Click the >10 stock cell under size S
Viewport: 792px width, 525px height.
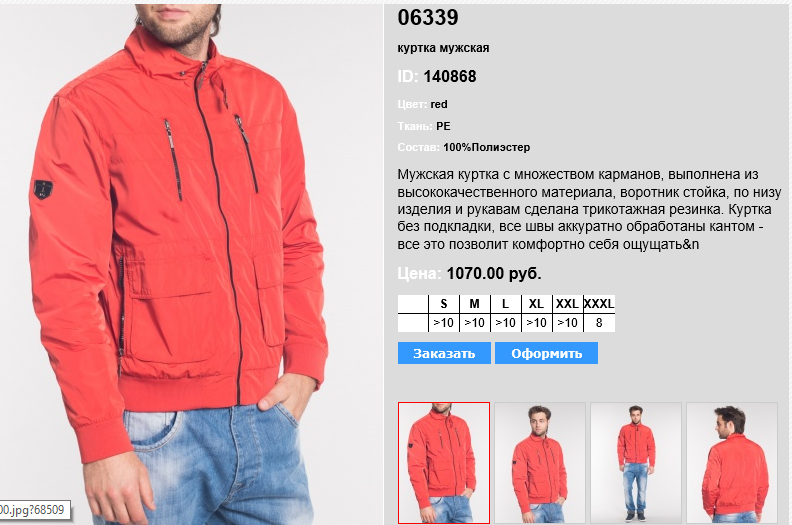(x=444, y=323)
